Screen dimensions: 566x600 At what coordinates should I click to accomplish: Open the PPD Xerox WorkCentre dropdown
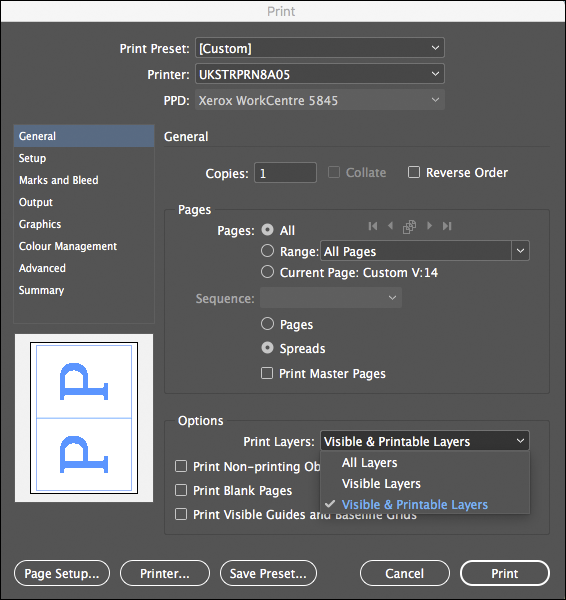pos(320,100)
